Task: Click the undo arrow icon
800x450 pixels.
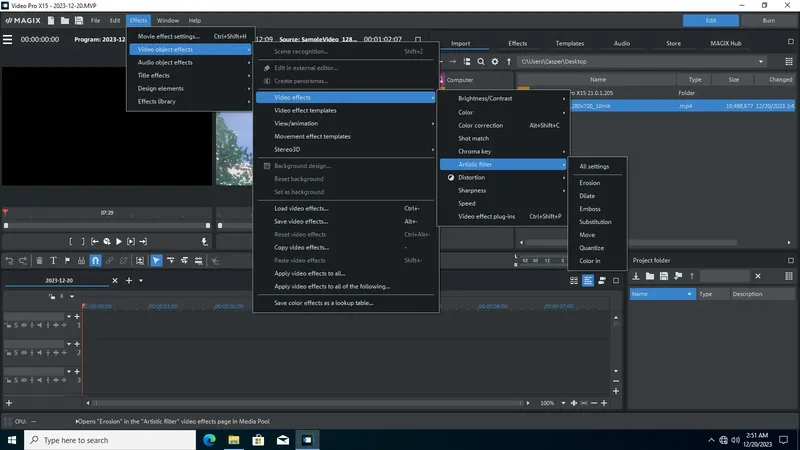Action: point(10,260)
